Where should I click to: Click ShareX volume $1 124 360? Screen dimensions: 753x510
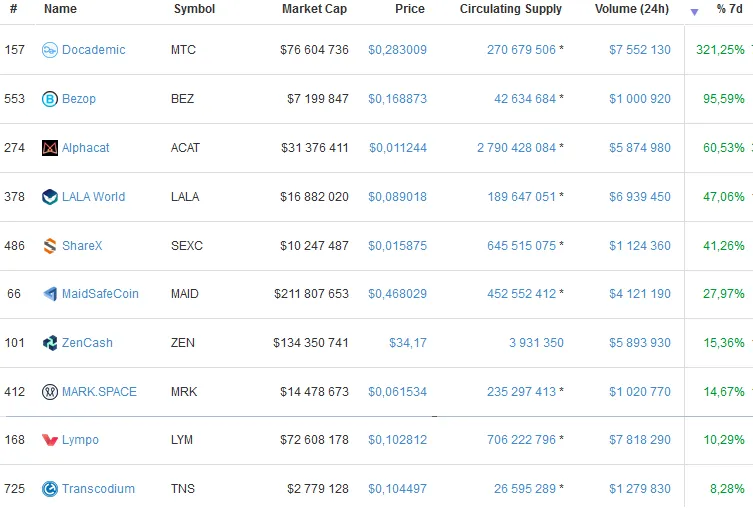(640, 246)
